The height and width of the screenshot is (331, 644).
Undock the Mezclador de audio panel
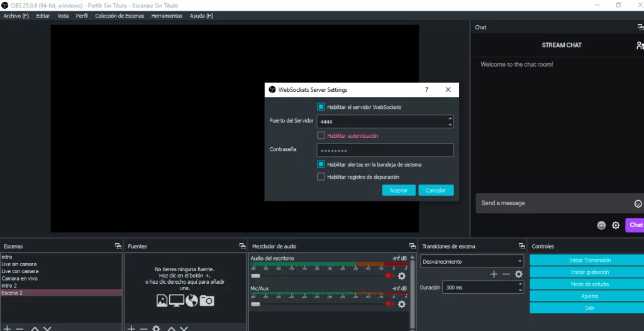(413, 246)
